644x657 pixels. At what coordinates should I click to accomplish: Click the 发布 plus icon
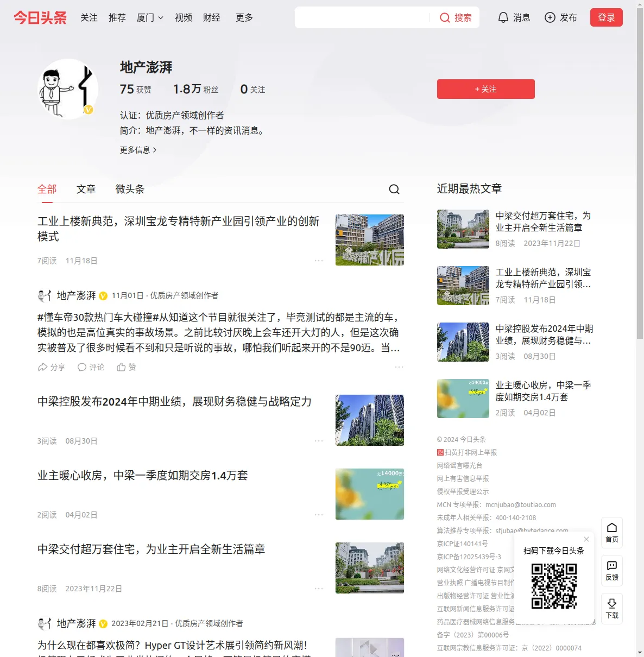(x=550, y=17)
